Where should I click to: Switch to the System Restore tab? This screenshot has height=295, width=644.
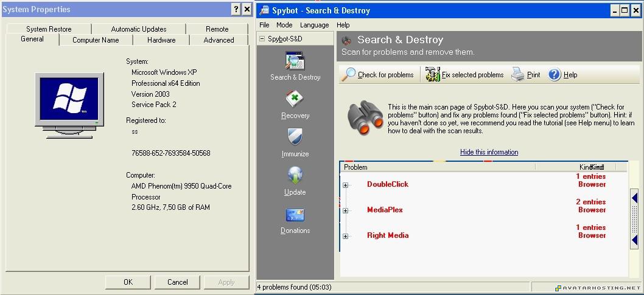point(49,29)
